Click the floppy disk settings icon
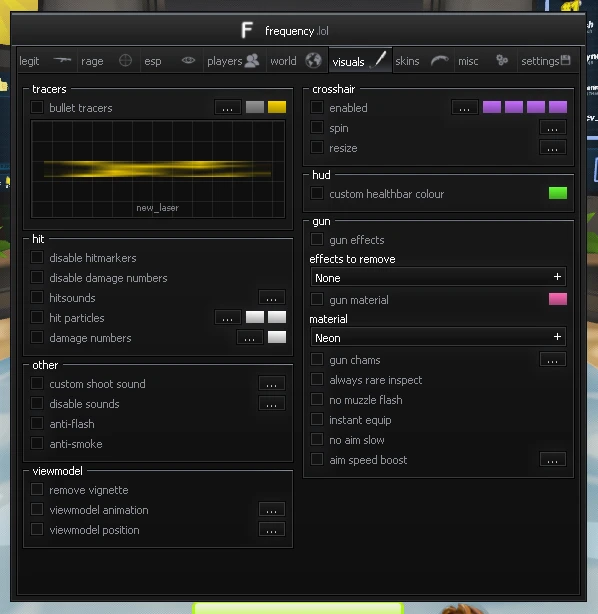 tap(565, 60)
